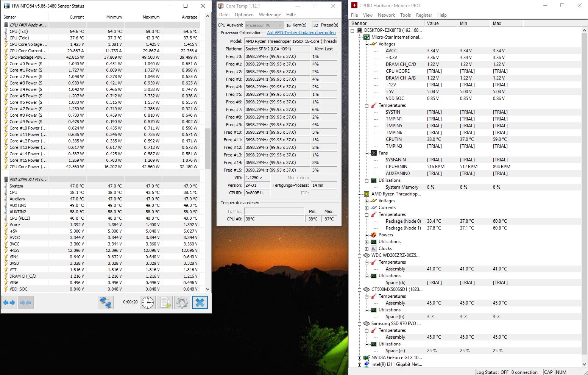The height and width of the screenshot is (375, 588).
Task: Click the Current column header in HWiNFO
Action: (67, 17)
